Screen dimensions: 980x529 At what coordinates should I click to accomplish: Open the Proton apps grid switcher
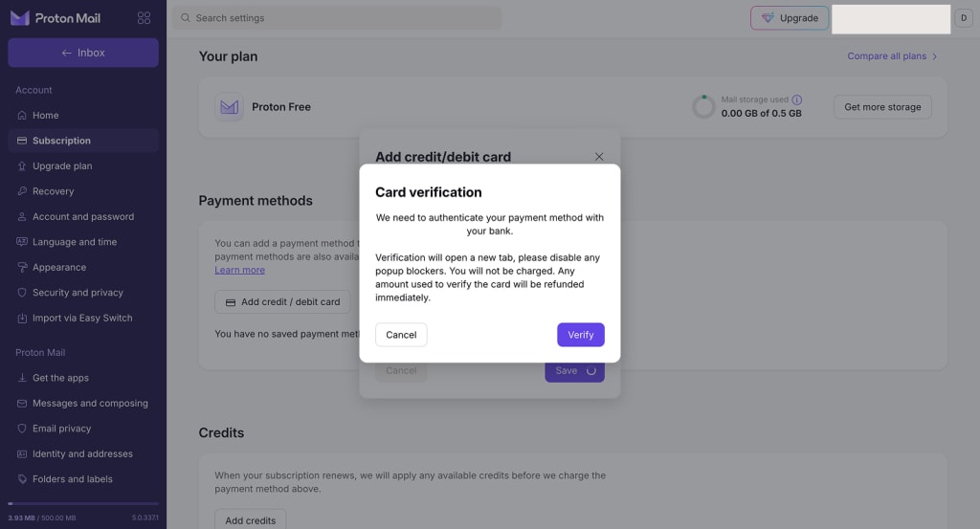click(x=144, y=18)
